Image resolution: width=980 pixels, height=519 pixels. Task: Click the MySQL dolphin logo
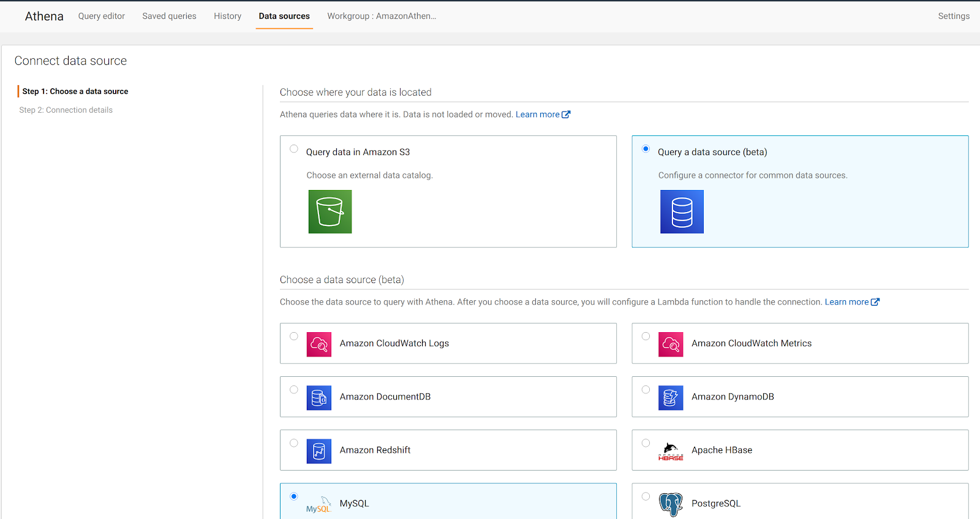point(318,504)
